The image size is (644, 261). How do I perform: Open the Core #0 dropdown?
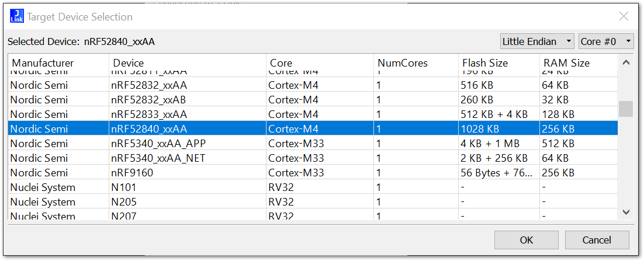(606, 41)
